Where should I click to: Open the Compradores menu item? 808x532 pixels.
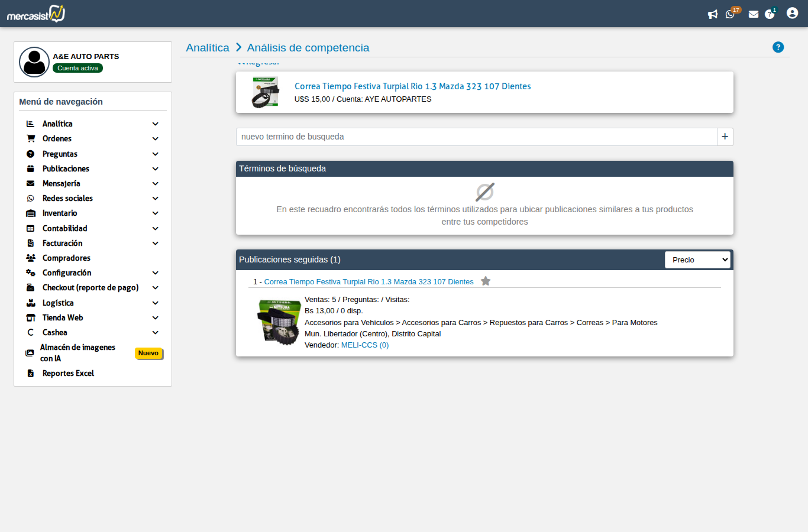click(x=66, y=258)
